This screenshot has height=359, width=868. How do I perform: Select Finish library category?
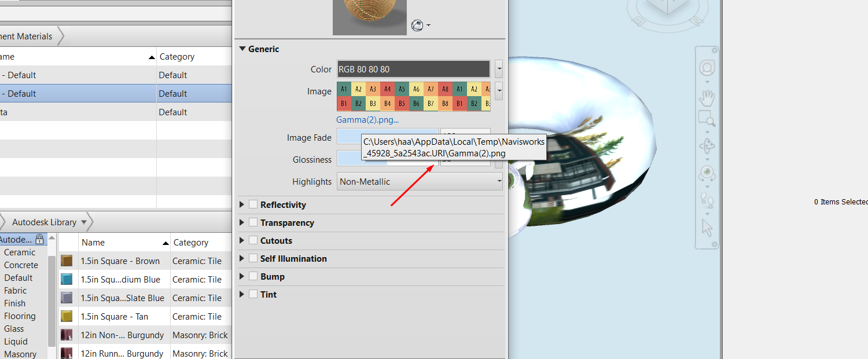tap(15, 303)
